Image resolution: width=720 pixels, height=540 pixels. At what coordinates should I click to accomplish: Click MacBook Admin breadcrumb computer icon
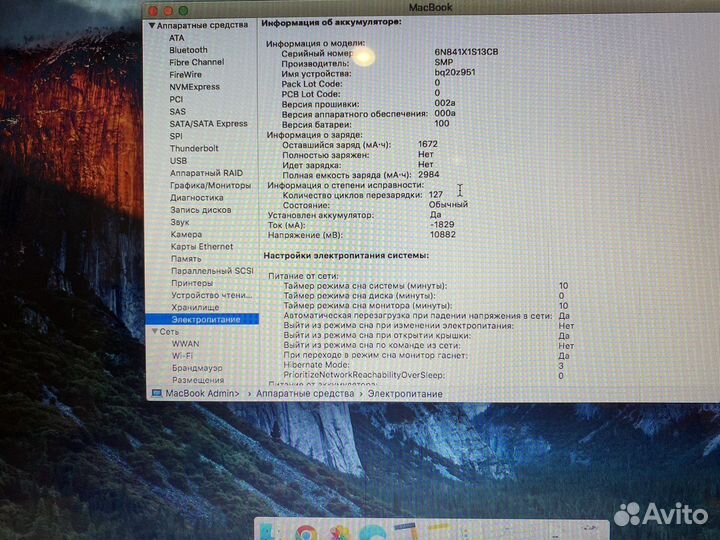tap(157, 394)
